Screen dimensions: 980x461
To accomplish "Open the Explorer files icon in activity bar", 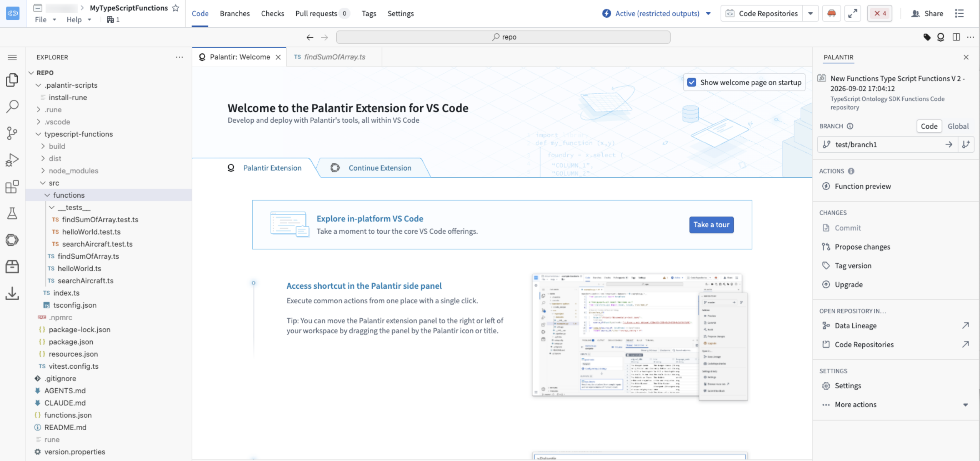I will (12, 80).
